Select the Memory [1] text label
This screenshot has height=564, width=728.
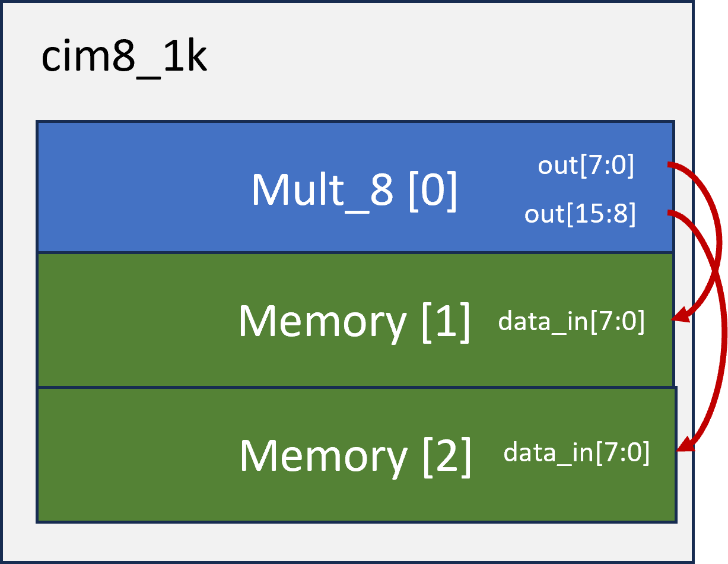coord(354,321)
